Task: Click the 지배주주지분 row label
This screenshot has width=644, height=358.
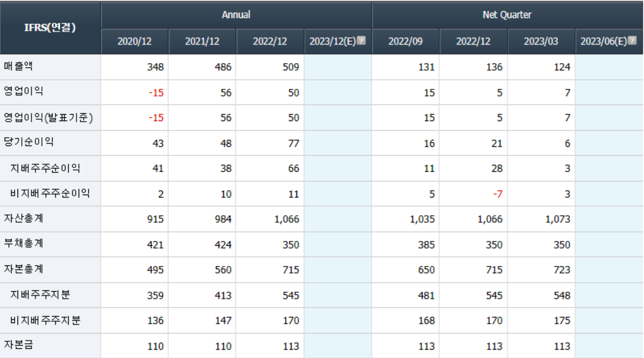Action: pyautogui.click(x=41, y=295)
